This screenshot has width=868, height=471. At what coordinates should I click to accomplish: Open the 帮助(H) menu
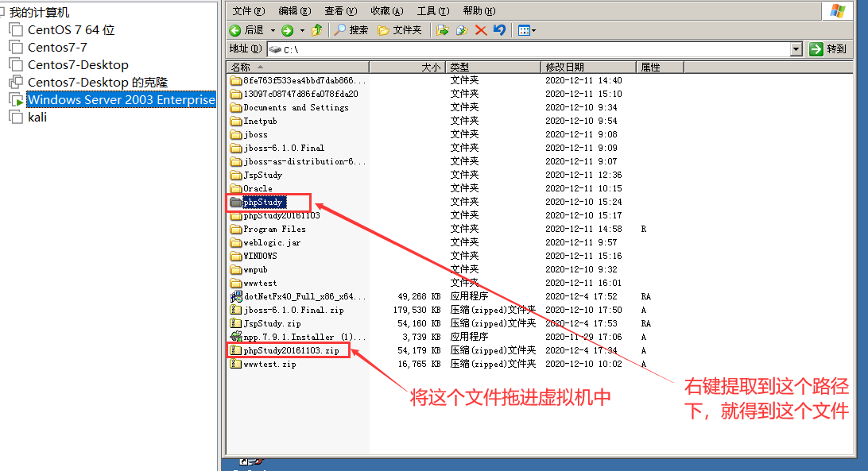tap(479, 11)
